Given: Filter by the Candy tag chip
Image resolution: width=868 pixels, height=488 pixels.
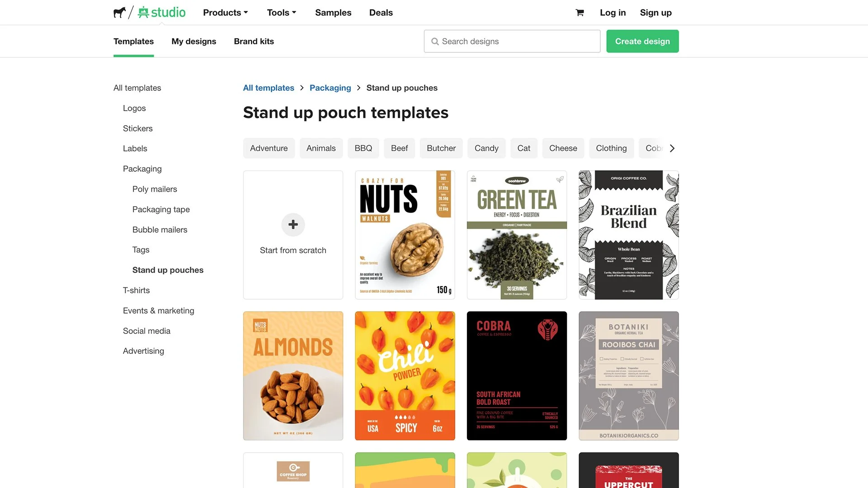Looking at the screenshot, I should tap(486, 148).
